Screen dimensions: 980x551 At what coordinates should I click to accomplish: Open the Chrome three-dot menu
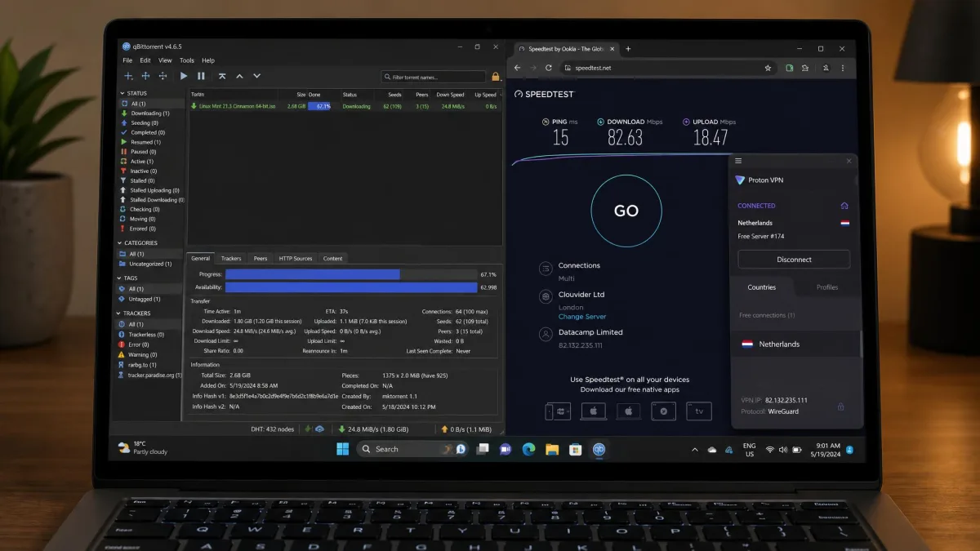[844, 68]
